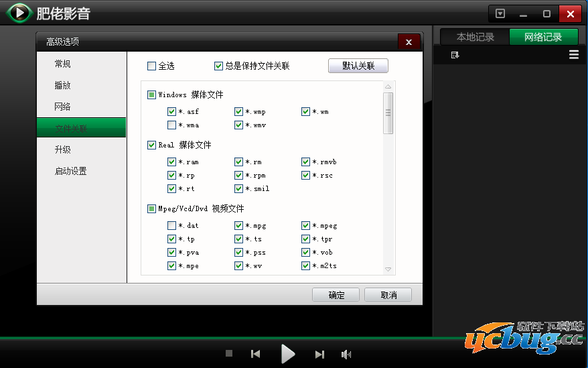Skip to next track
The height and width of the screenshot is (368, 588).
pos(319,354)
